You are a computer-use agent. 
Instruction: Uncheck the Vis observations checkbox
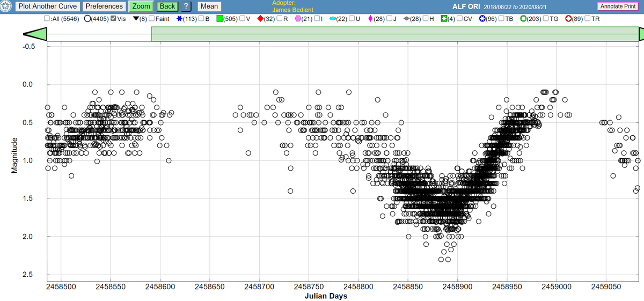(113, 18)
